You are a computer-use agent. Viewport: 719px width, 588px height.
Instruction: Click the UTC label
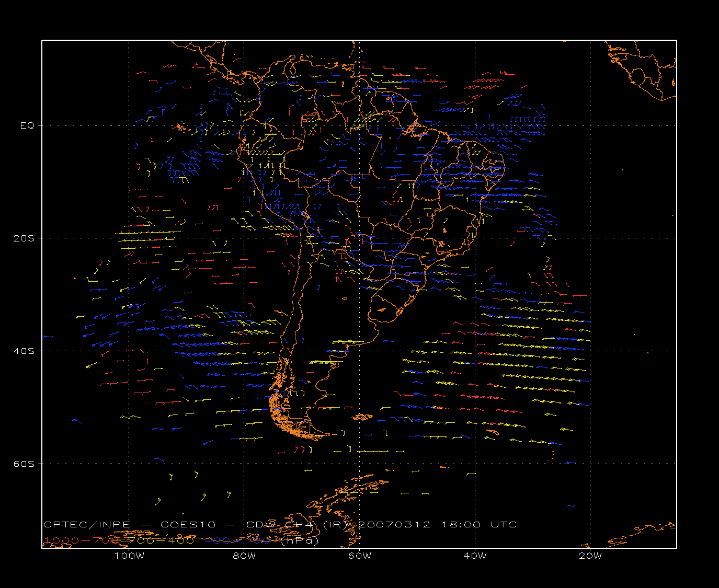(x=504, y=524)
